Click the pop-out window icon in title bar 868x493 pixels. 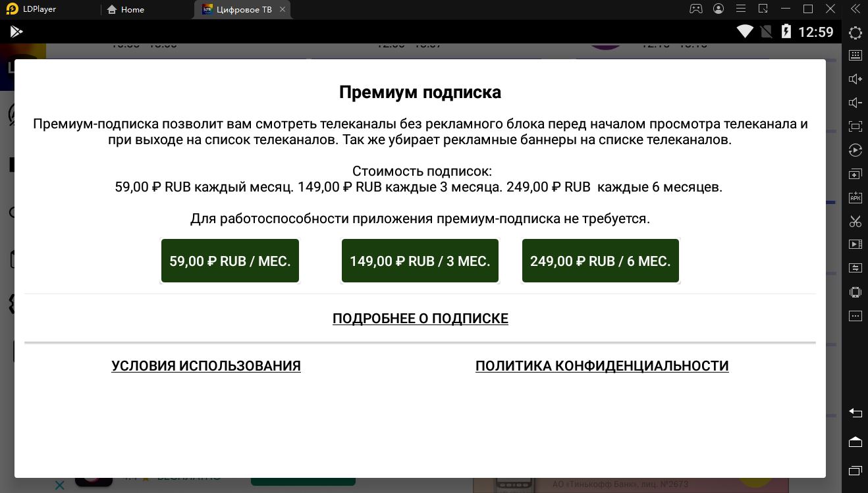[763, 9]
